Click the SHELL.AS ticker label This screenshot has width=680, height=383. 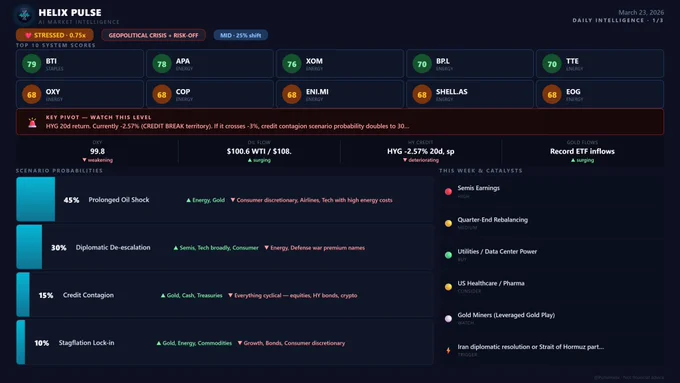pyautogui.click(x=451, y=92)
